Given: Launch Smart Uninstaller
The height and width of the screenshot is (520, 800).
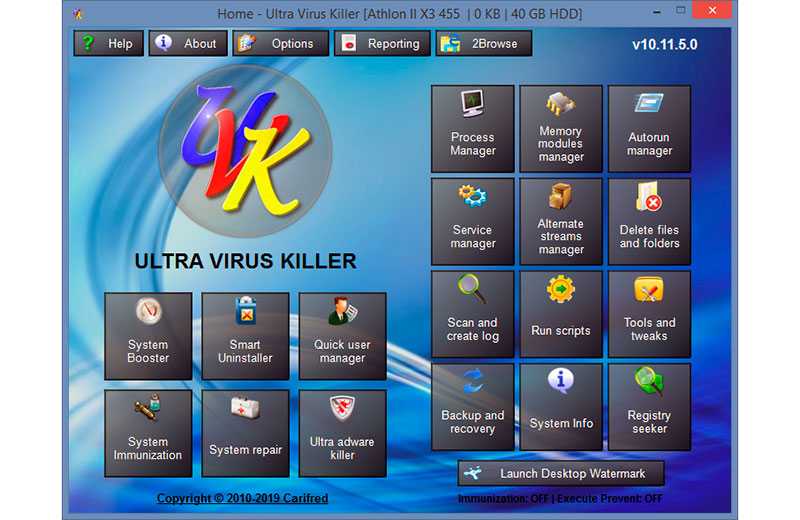Looking at the screenshot, I should [x=245, y=336].
